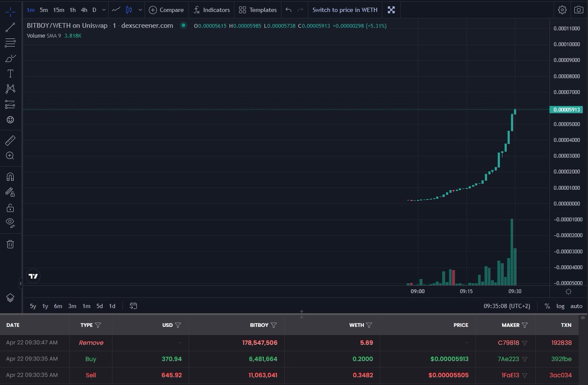The height and width of the screenshot is (385, 588).
Task: Set chart range to 5y
Action: 33,306
